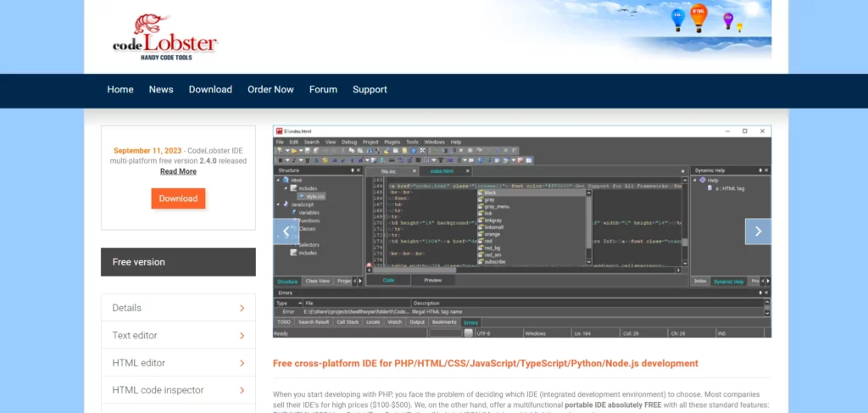Open the Call Stack bottom tab
Image resolution: width=868 pixels, height=413 pixels.
pos(348,321)
